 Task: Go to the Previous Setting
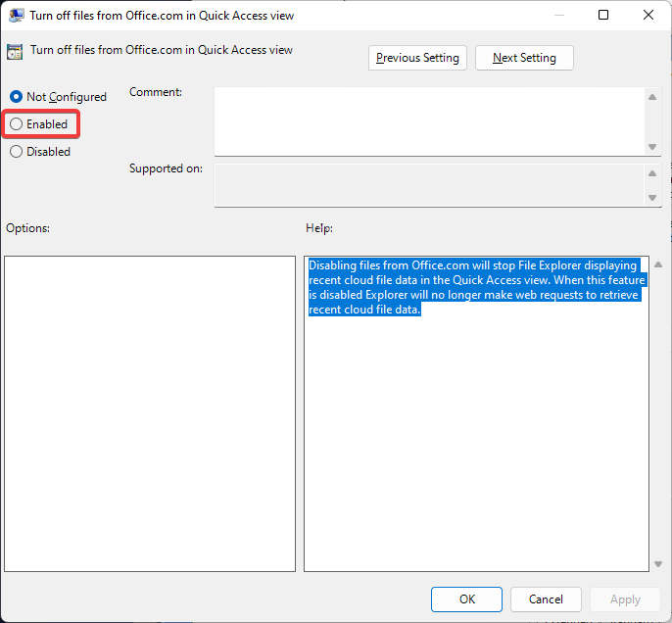pos(417,58)
